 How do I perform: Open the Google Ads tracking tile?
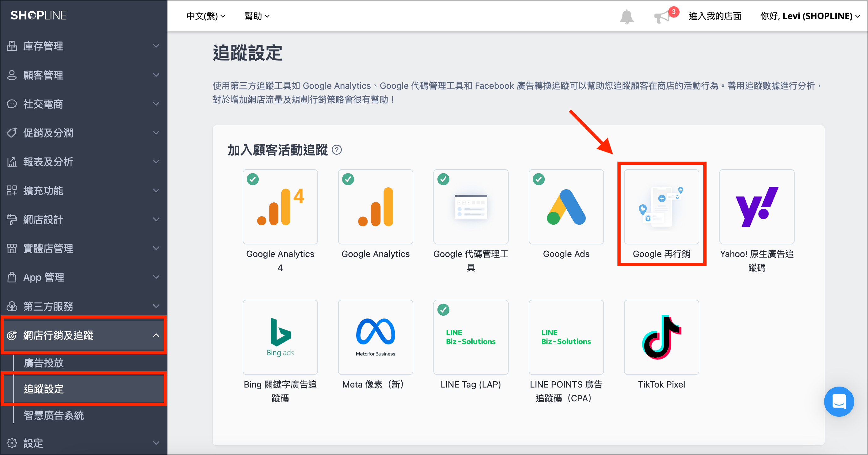click(x=566, y=206)
